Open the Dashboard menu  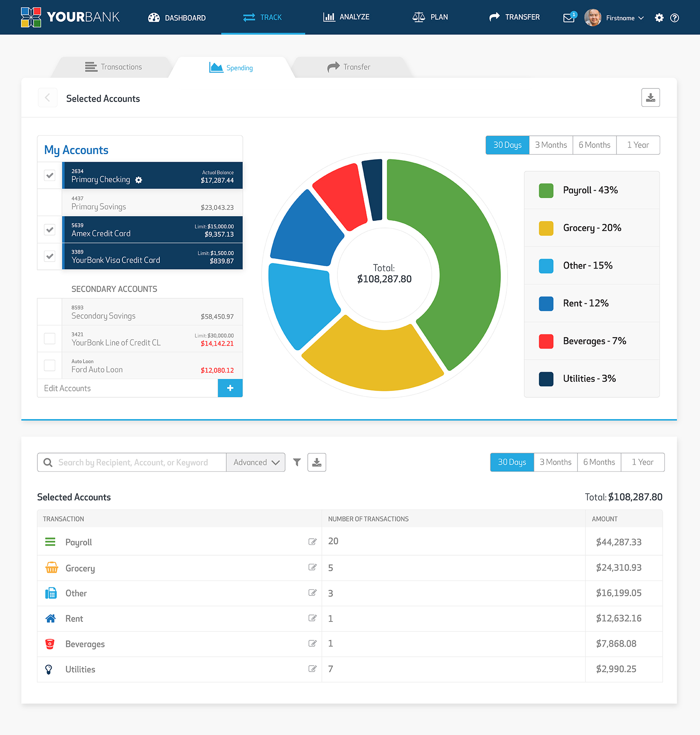(177, 18)
